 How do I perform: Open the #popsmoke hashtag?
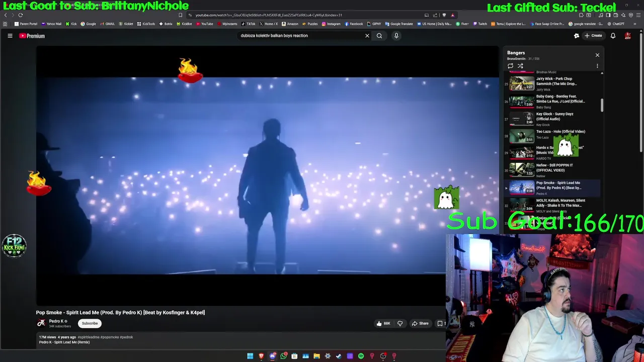(109, 337)
